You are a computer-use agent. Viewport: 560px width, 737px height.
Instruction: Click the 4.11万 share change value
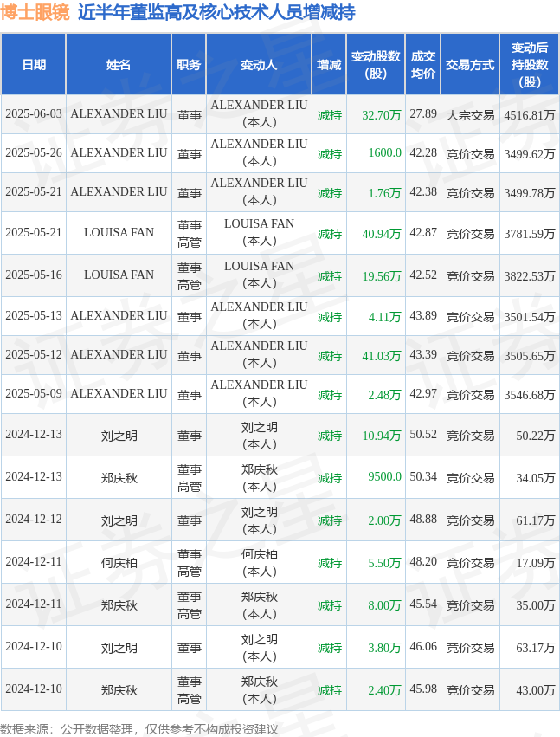click(x=385, y=317)
